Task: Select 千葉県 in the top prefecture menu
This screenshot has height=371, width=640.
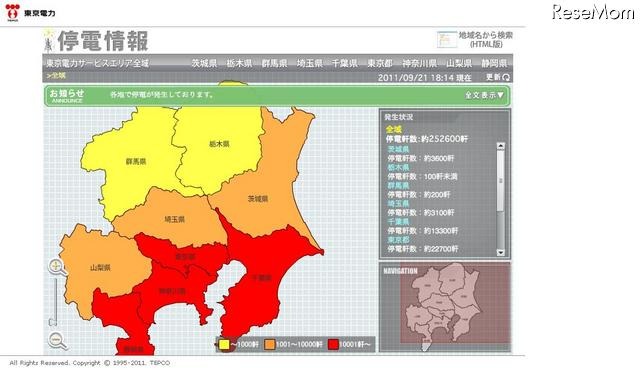Action: coord(344,63)
